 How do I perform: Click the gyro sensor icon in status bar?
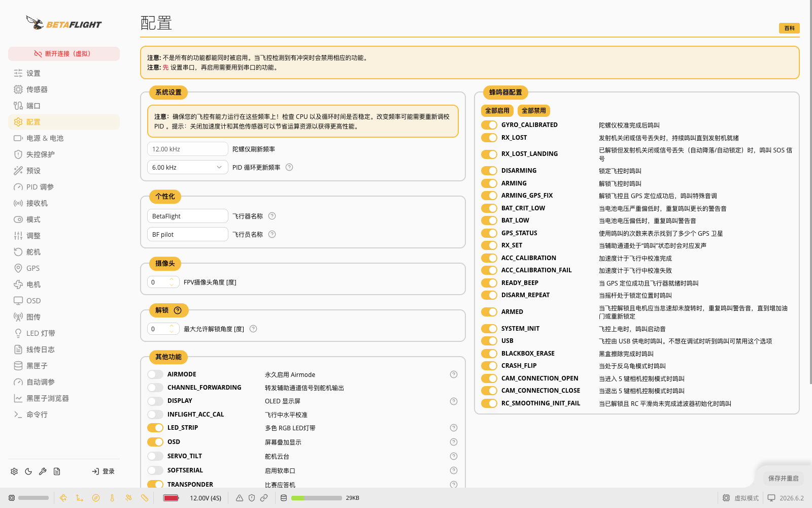(63, 498)
